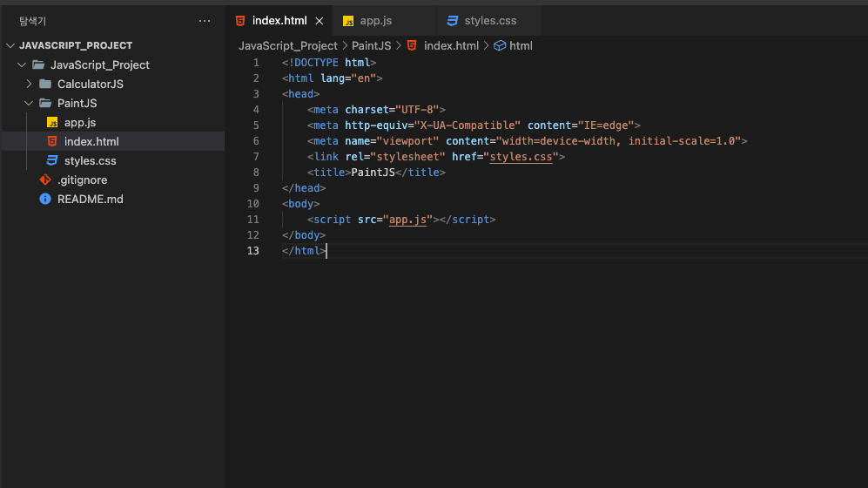
Task: Open app.js in the file tree
Action: 113,122
